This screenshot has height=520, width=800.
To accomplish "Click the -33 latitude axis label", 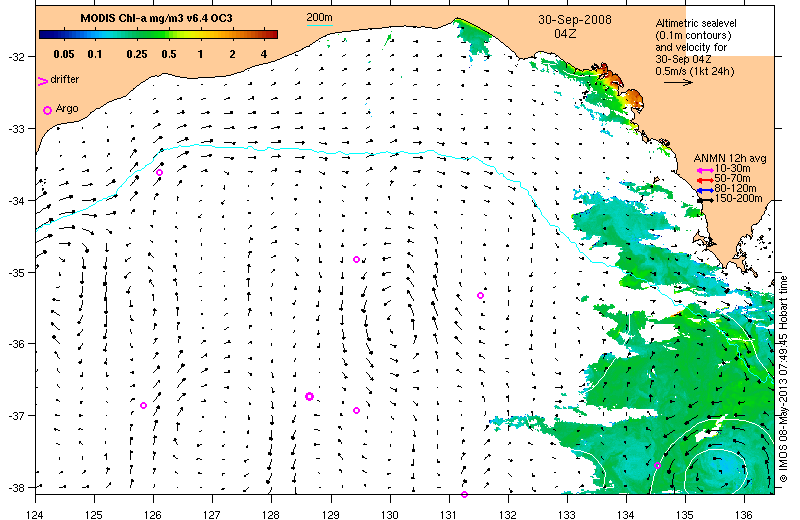I will point(15,129).
